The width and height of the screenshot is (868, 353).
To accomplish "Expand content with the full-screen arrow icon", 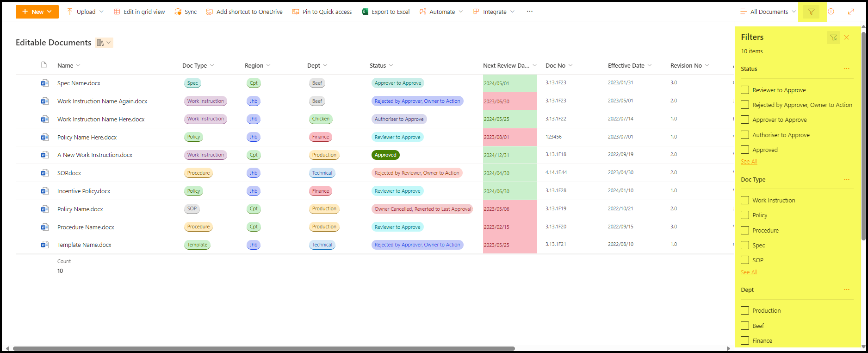I will pyautogui.click(x=851, y=12).
